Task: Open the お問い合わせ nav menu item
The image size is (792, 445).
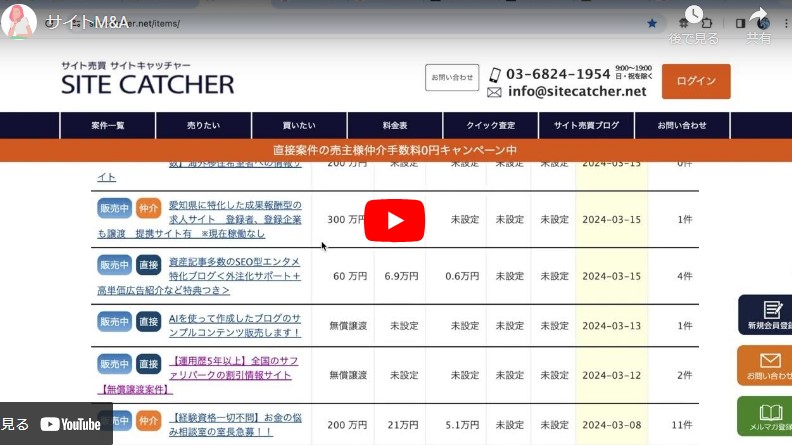Action: point(682,125)
